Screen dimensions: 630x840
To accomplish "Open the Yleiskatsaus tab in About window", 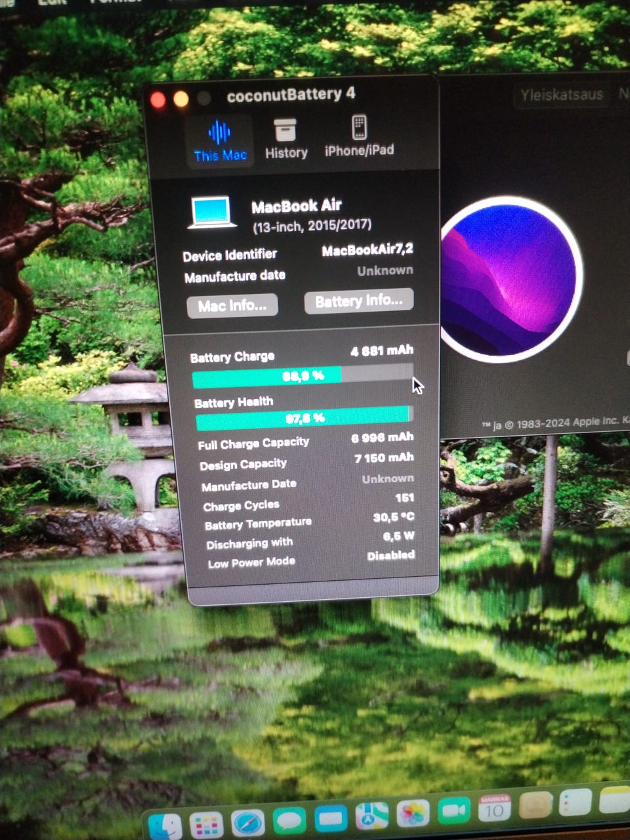I will (x=561, y=94).
